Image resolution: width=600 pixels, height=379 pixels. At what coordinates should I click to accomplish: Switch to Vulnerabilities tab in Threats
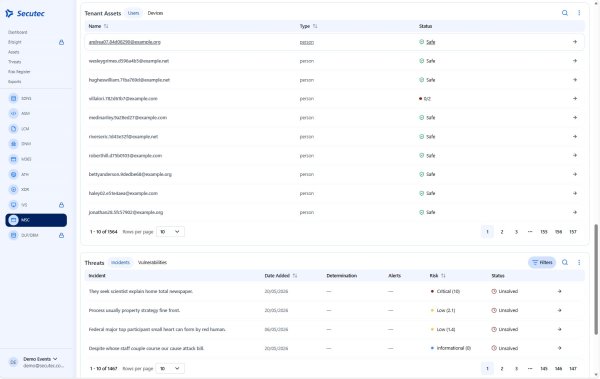(x=152, y=262)
